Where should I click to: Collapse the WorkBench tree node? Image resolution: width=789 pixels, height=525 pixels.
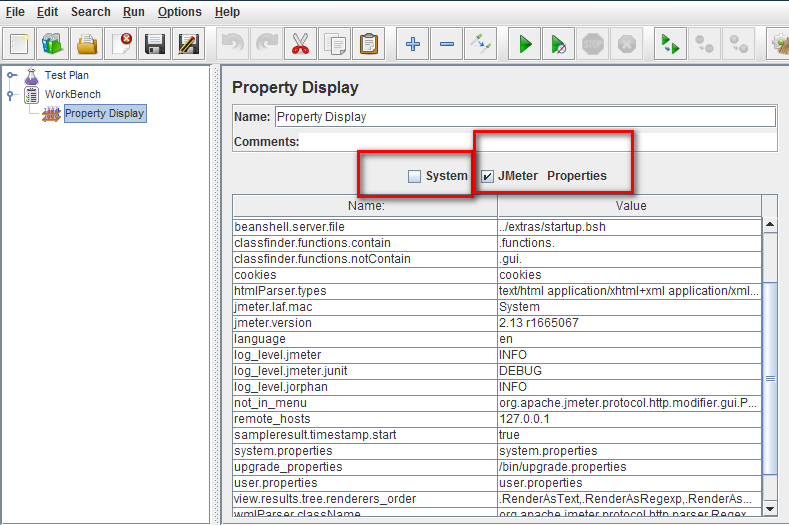11,95
